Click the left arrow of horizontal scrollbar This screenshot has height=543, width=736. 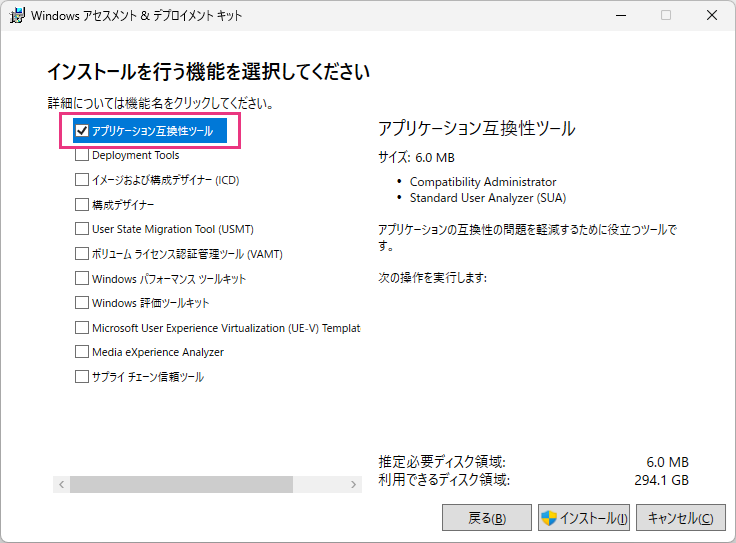(61, 484)
